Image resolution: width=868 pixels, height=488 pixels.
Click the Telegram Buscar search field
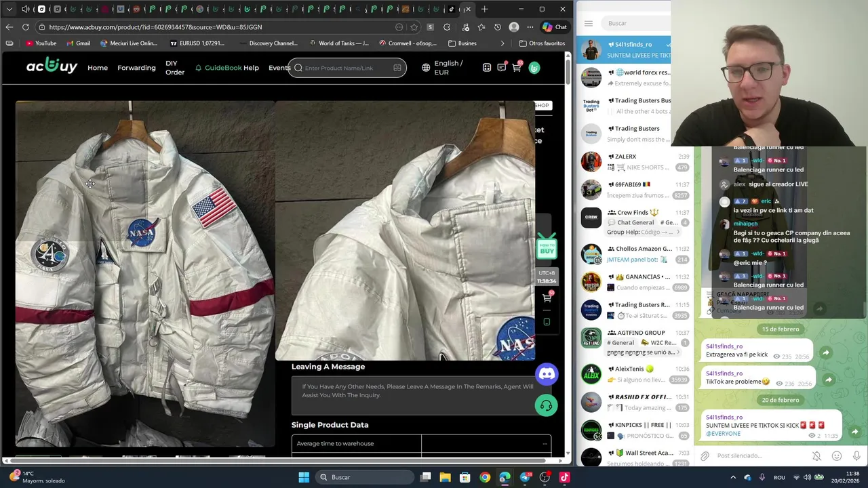635,23
